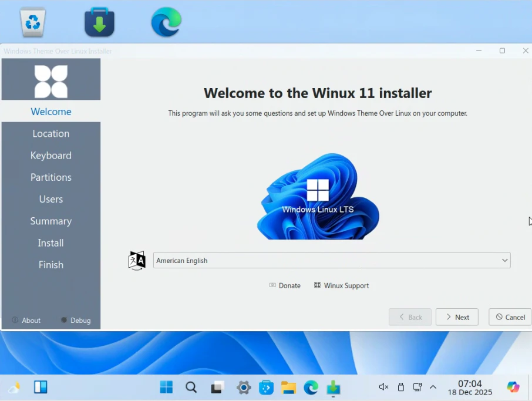The width and height of the screenshot is (532, 401).
Task: Click the language dropdown chevron arrow
Action: point(504,260)
